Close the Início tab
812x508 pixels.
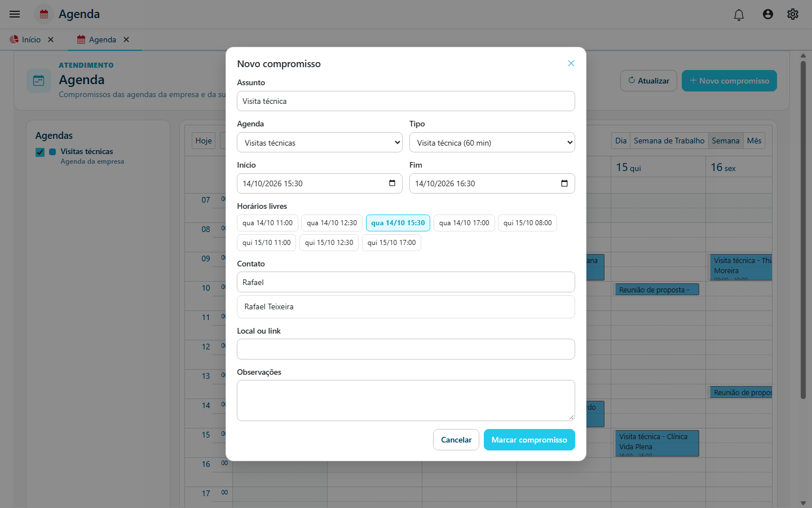tap(51, 40)
